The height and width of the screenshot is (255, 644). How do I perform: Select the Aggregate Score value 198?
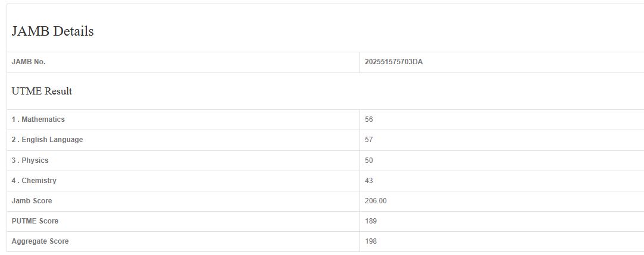pos(371,241)
